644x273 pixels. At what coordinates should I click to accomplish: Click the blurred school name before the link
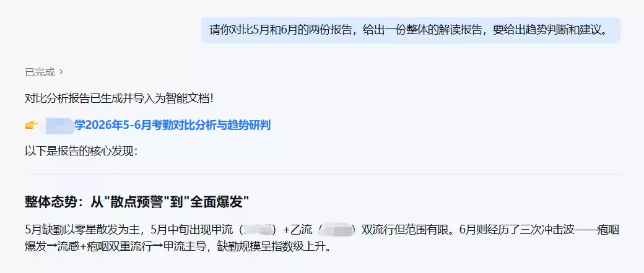point(59,125)
